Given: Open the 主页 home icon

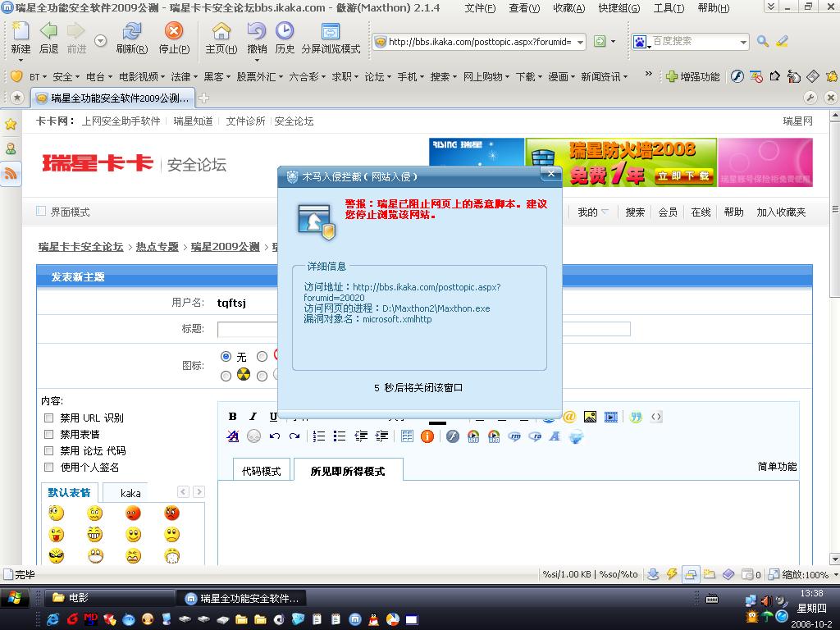Looking at the screenshot, I should click(221, 31).
